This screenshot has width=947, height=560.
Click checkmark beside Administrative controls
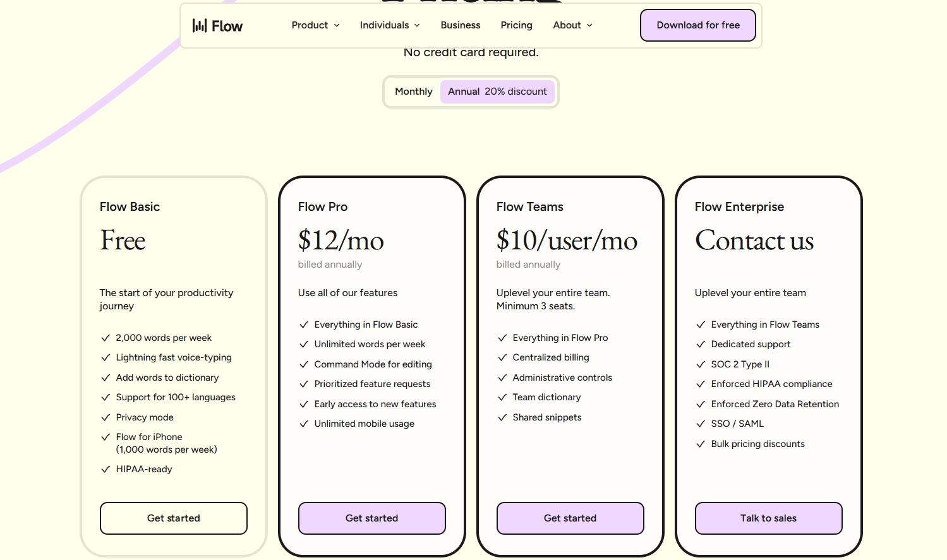pos(502,378)
